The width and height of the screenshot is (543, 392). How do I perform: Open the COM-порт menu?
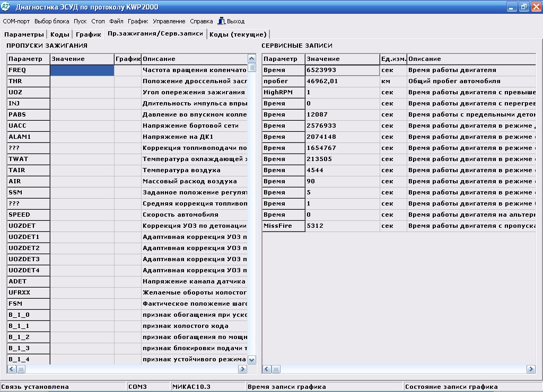tap(16, 21)
